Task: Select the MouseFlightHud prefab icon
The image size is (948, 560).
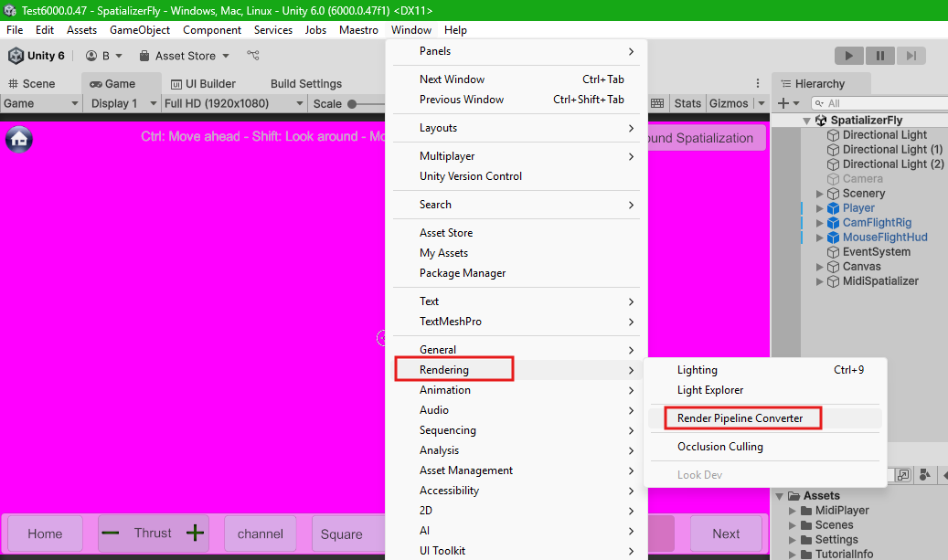Action: (833, 238)
